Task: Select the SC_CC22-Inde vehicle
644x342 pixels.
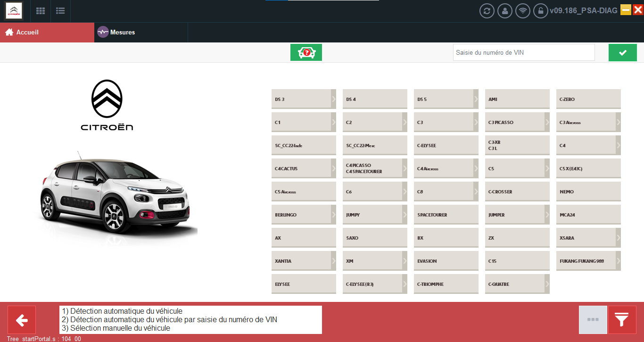Action: pyautogui.click(x=304, y=145)
